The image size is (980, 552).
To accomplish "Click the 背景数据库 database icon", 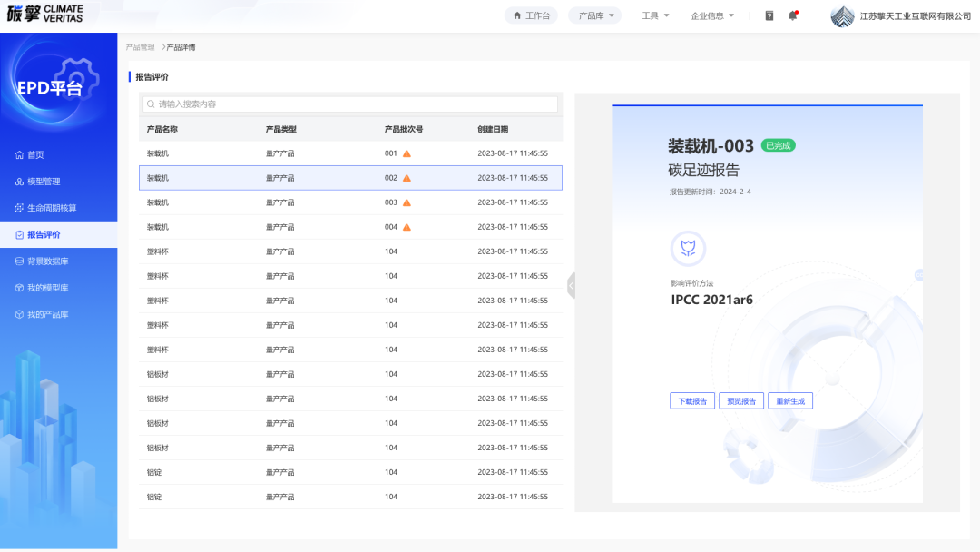I will coord(19,261).
